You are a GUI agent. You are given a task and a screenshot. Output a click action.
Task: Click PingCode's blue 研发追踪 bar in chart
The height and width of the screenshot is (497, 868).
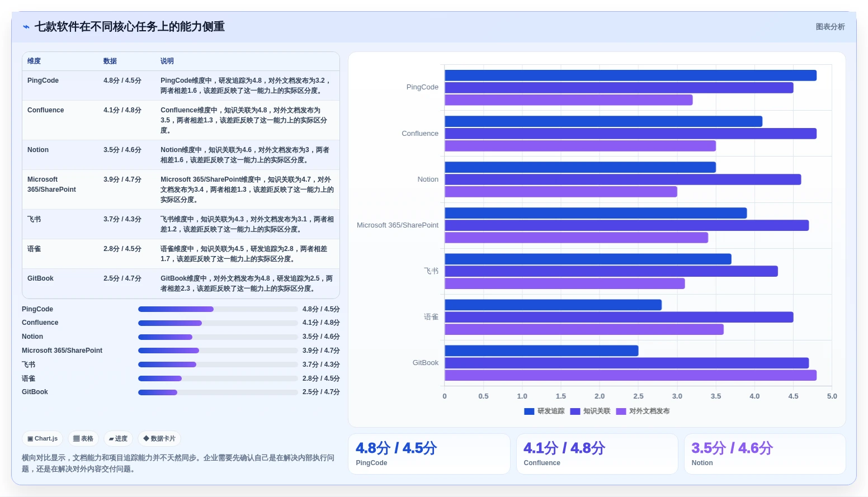630,75
